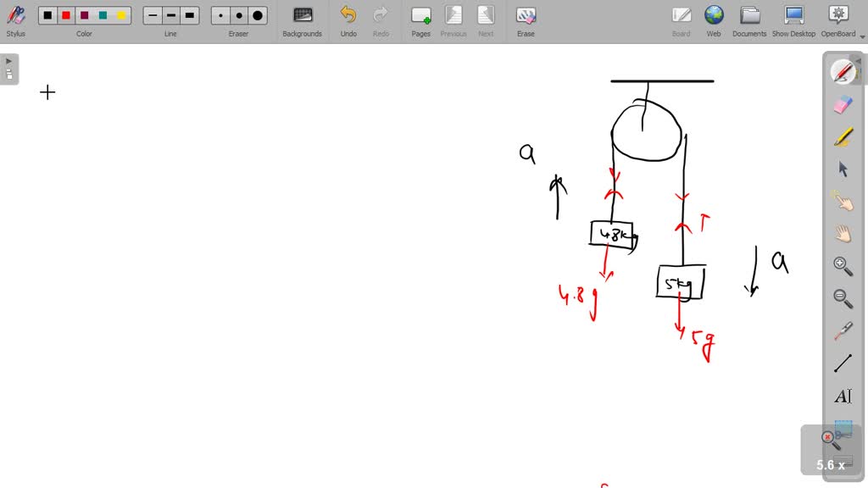Screen dimensions: 868x488
Task: Select the thinnest line width
Action: click(x=153, y=15)
